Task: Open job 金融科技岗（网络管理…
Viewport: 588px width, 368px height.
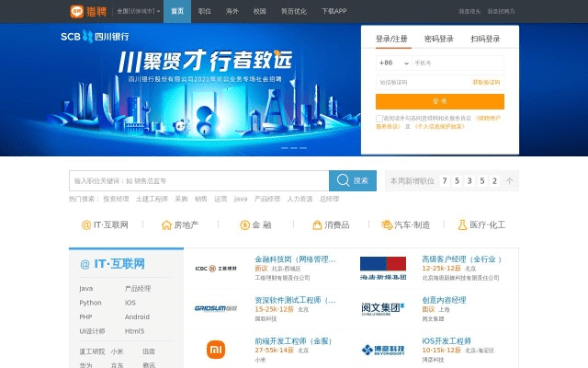Action: click(x=295, y=259)
